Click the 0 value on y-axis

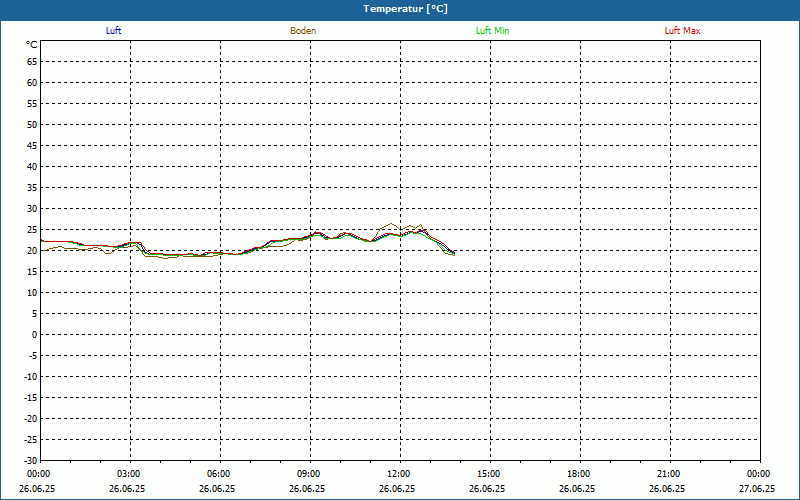(35, 335)
